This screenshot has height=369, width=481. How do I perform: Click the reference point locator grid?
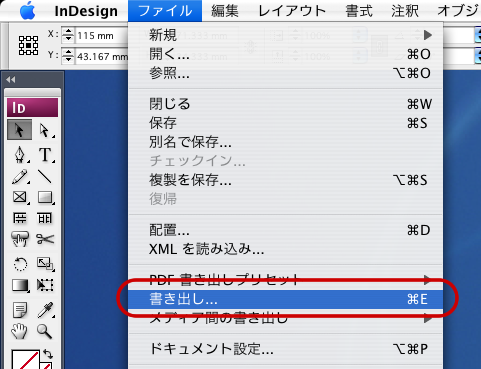pyautogui.click(x=28, y=45)
